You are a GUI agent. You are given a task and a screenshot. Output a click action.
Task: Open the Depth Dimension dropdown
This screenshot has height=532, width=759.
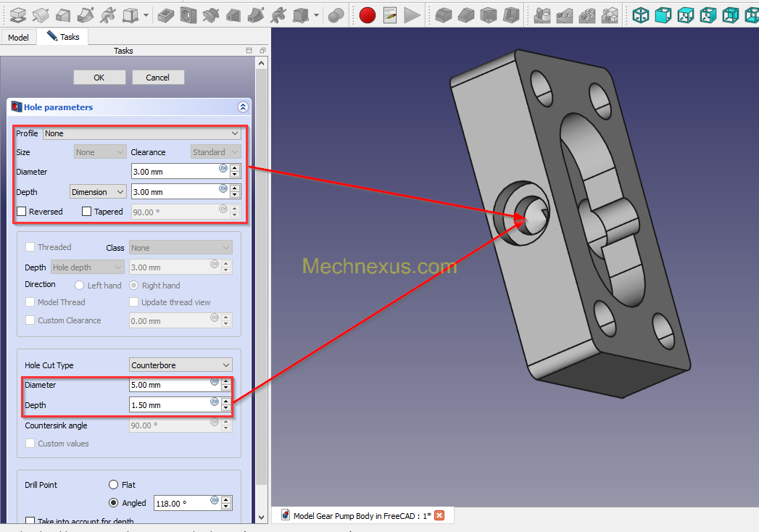tap(98, 192)
